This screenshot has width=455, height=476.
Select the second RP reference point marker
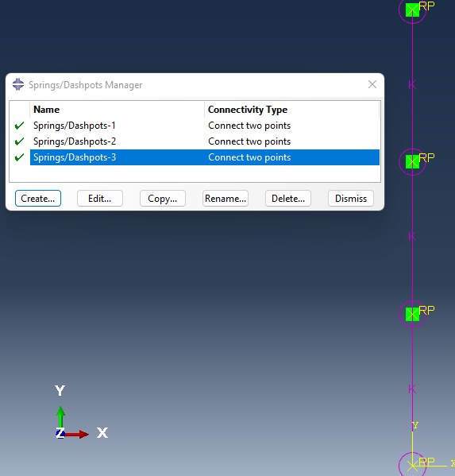click(412, 162)
